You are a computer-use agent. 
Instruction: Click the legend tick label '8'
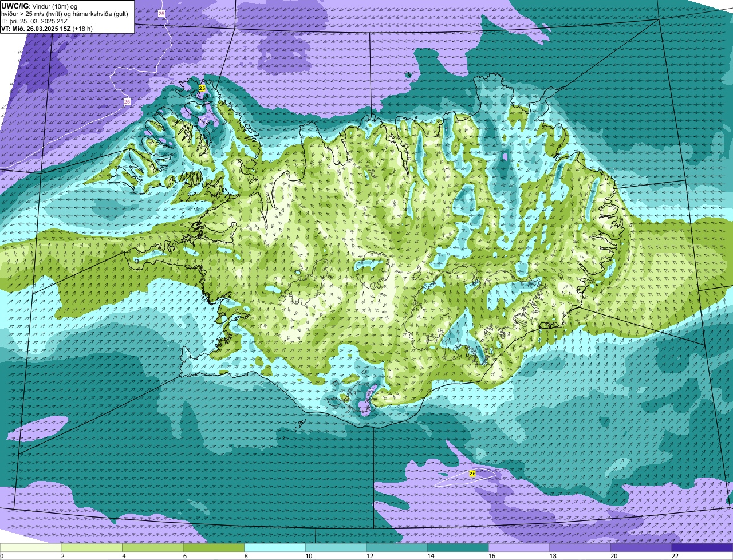[246, 556]
